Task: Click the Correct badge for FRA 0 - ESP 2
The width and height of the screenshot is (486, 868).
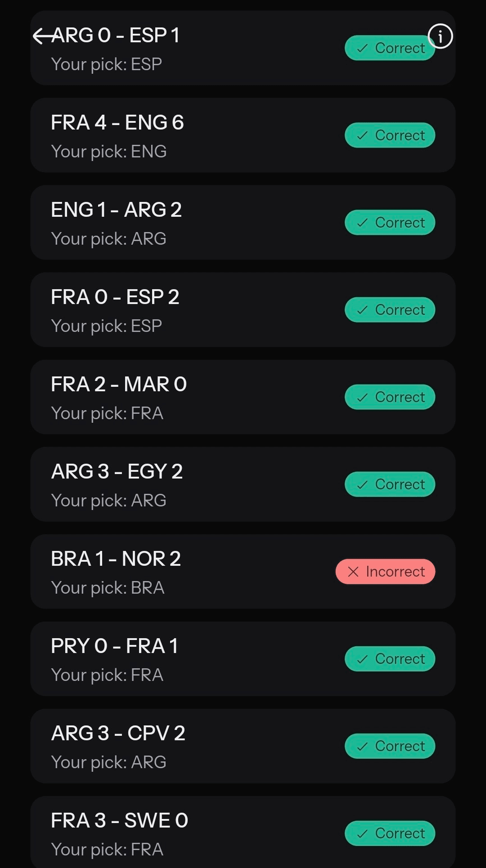Action: click(390, 310)
